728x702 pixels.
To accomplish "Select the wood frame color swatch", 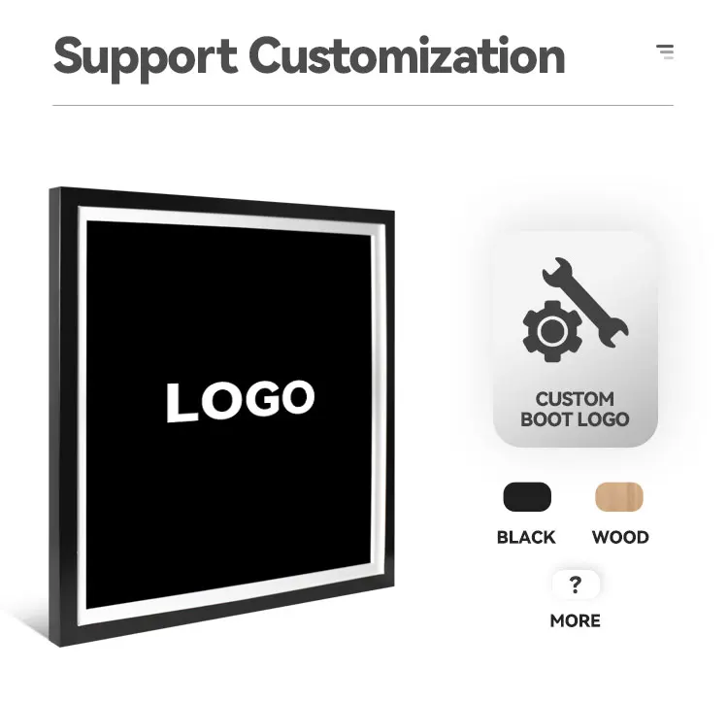I will pyautogui.click(x=619, y=497).
